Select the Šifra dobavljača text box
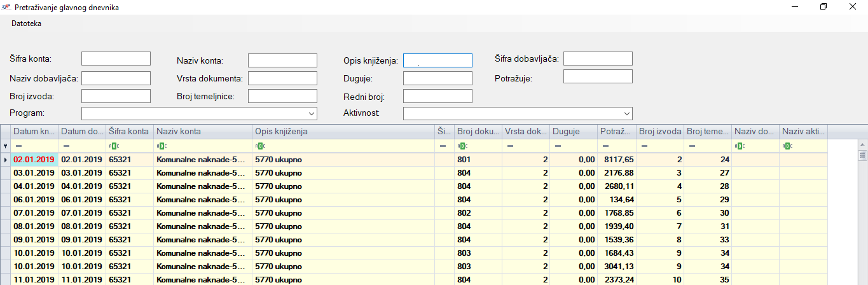Viewport: 868px width, 285px height. click(x=597, y=59)
